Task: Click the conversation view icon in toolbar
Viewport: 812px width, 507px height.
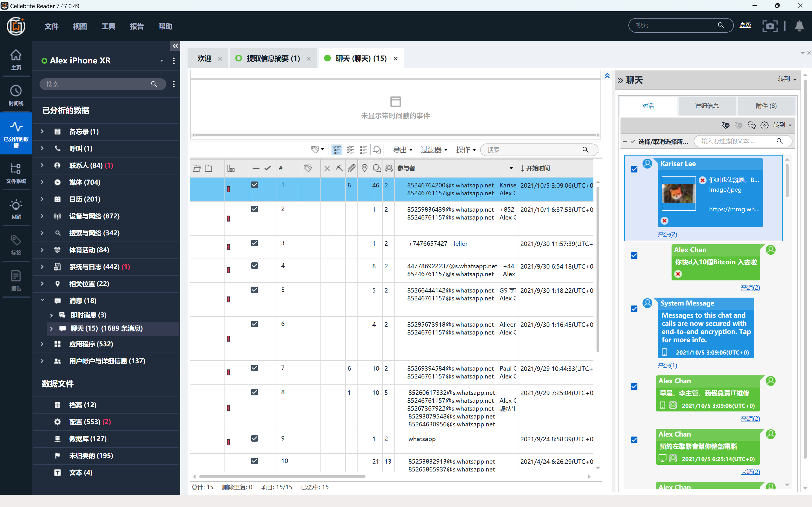Action: coord(377,150)
